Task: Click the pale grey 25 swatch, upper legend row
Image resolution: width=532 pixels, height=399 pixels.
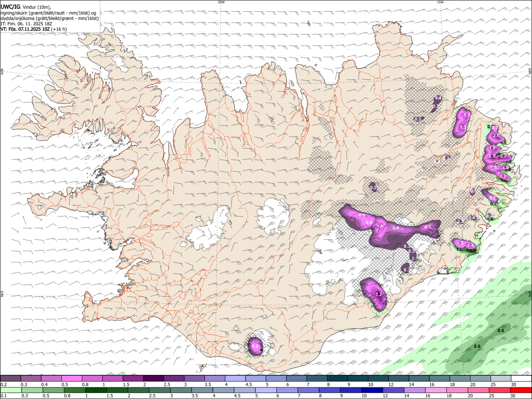Action: [x=501, y=379]
